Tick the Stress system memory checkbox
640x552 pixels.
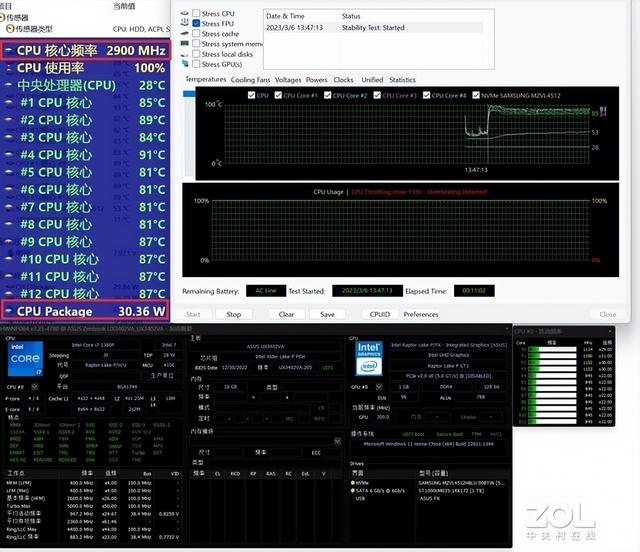[x=196, y=44]
